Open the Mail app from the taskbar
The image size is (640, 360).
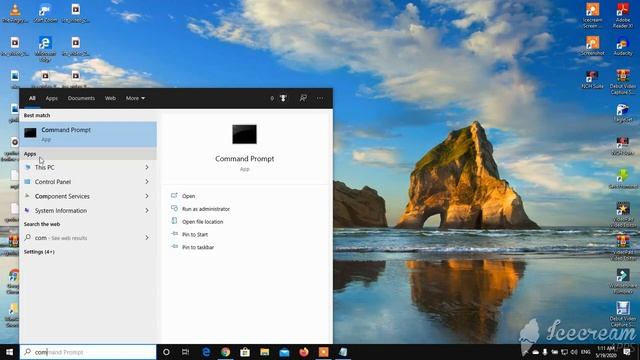(284, 352)
